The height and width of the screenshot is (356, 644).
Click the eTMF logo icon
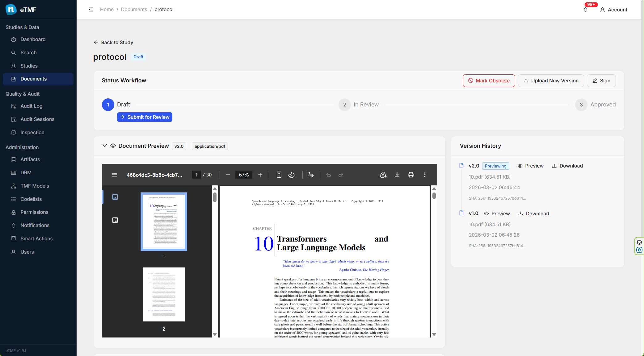coord(11,10)
